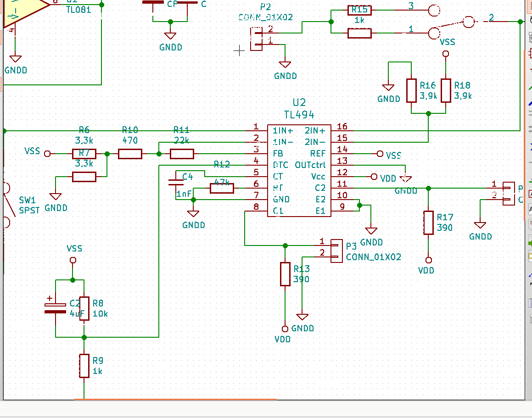Click the FB pin name on U2

pyautogui.click(x=278, y=153)
